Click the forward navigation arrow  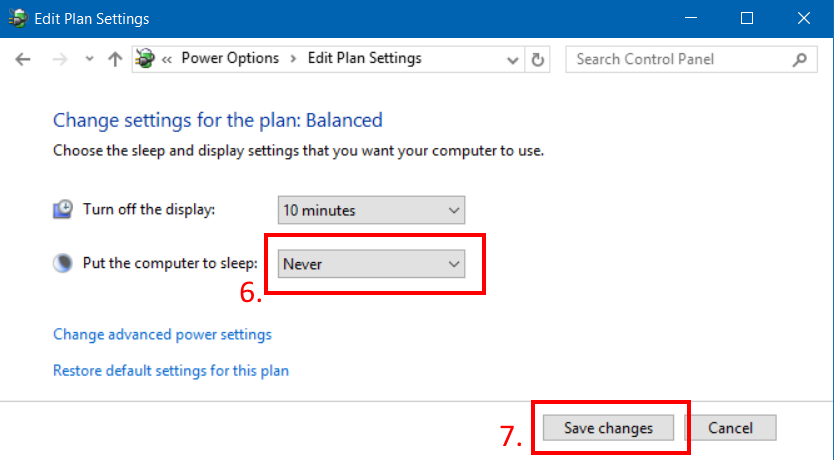point(59,59)
